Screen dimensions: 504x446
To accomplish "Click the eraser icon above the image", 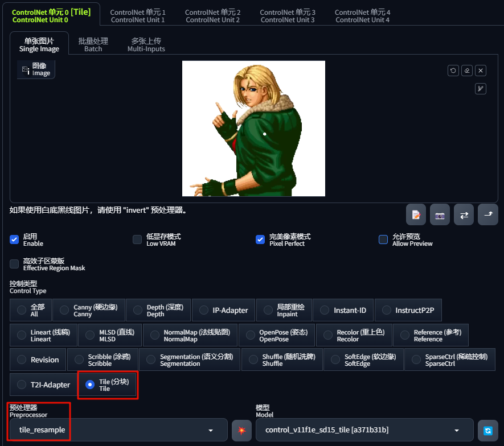I will 467,71.
